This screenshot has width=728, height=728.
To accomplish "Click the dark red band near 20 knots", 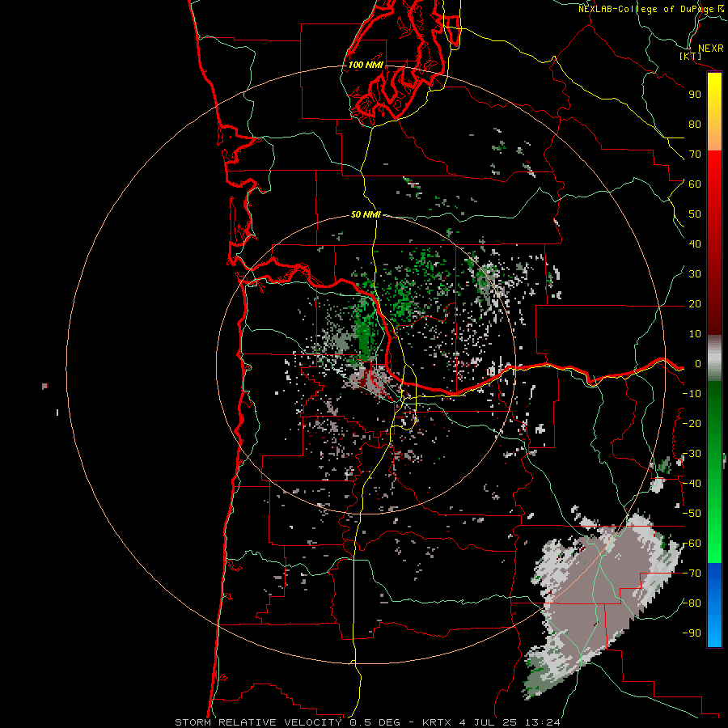I will tap(714, 304).
